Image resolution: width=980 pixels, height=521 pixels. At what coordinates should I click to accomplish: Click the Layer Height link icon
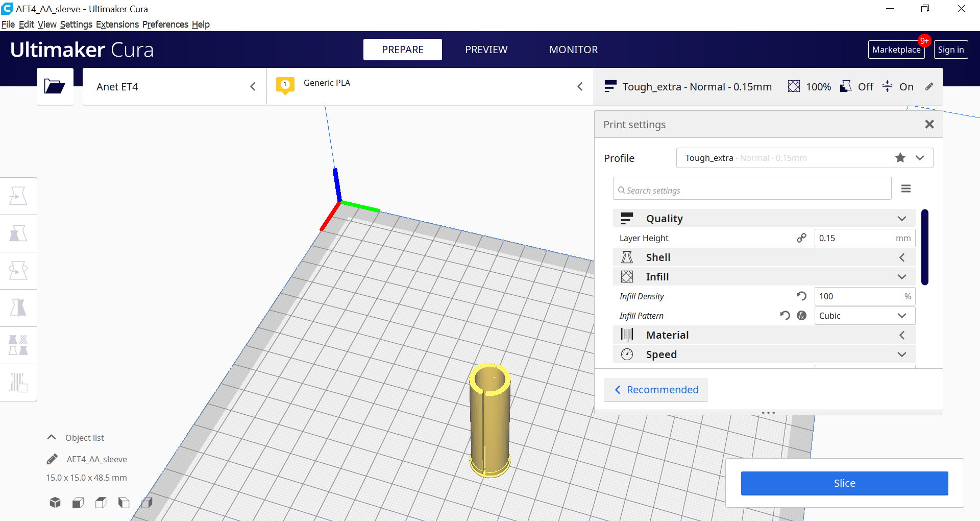click(x=802, y=238)
